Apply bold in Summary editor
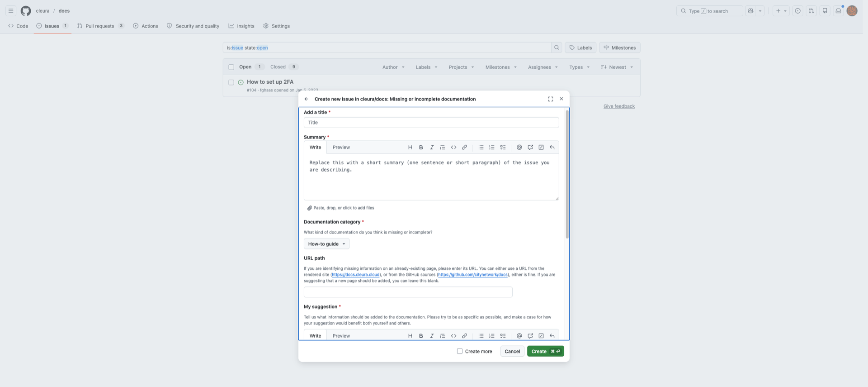Screen dimensions: 868x387 point(421,147)
